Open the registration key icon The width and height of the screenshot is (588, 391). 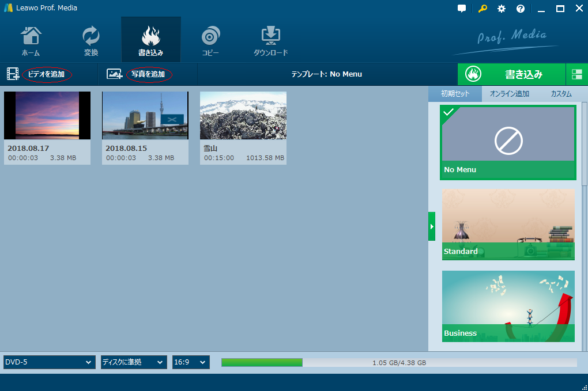tap(483, 9)
